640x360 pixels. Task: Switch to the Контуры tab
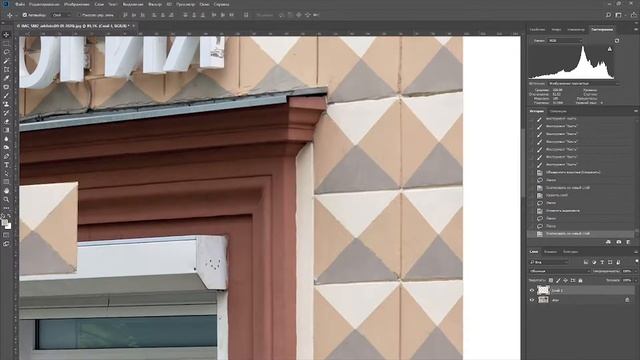[570, 252]
